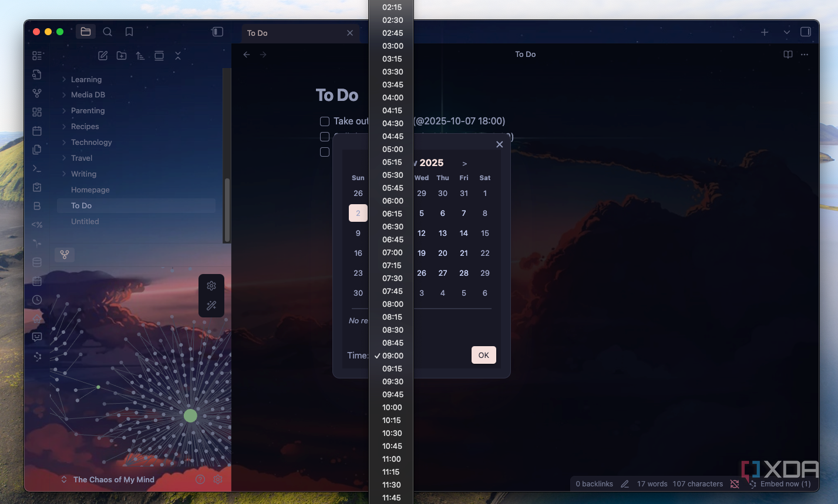
Task: Change sort order with the sort icon
Action: point(140,56)
